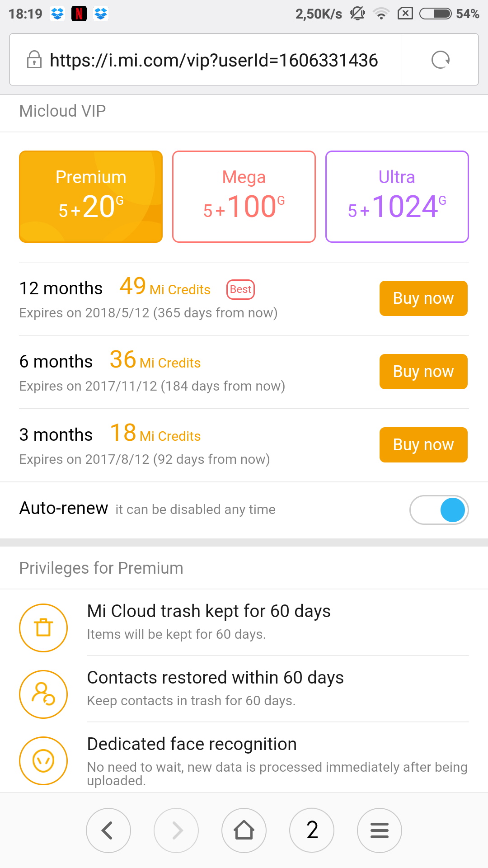Open the tab switcher showing 2 tabs
This screenshot has height=868, width=488.
[x=312, y=830]
